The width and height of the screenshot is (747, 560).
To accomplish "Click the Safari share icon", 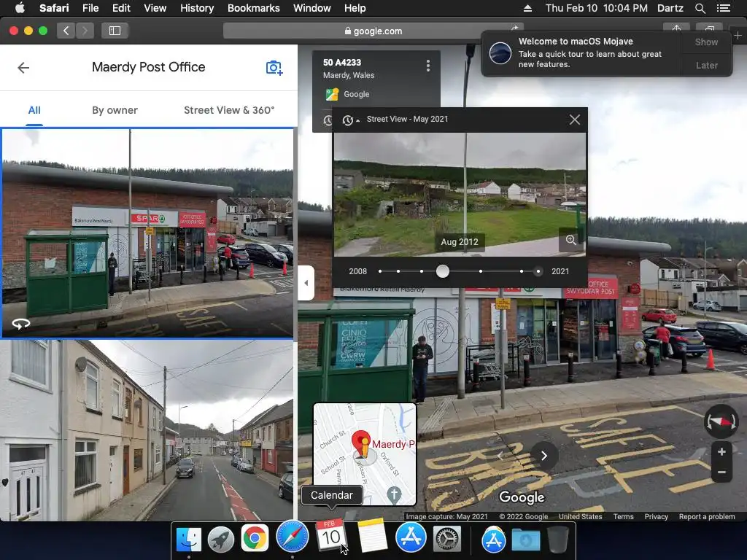I will pyautogui.click(x=676, y=29).
